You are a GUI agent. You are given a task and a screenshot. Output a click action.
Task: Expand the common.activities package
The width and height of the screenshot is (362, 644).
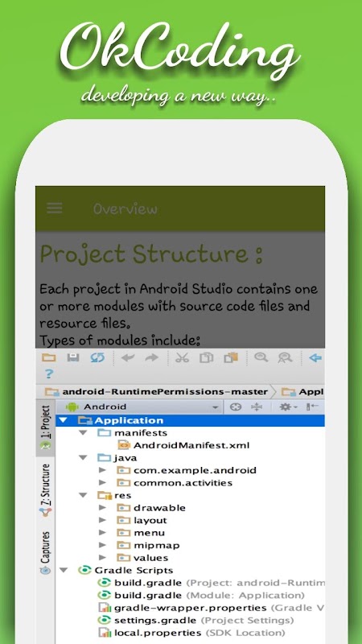103,482
